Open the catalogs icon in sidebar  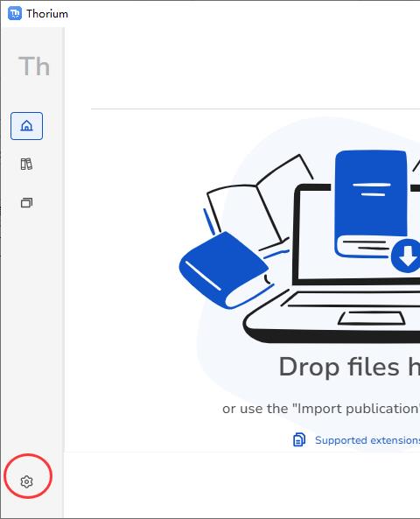click(x=26, y=202)
